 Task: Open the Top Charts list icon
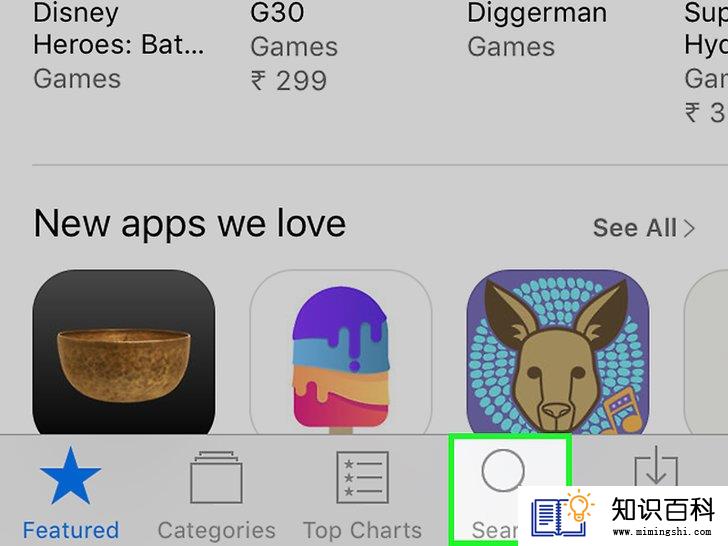pyautogui.click(x=363, y=477)
